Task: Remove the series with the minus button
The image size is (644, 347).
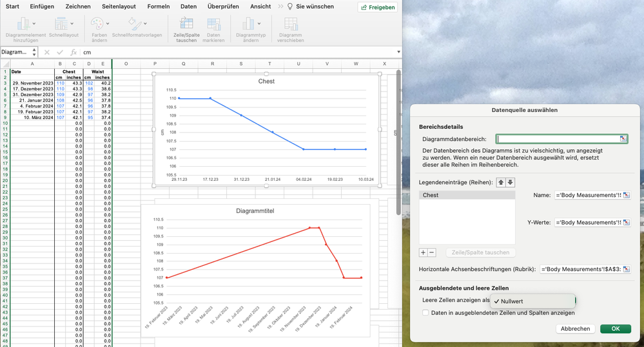Action: pyautogui.click(x=432, y=252)
